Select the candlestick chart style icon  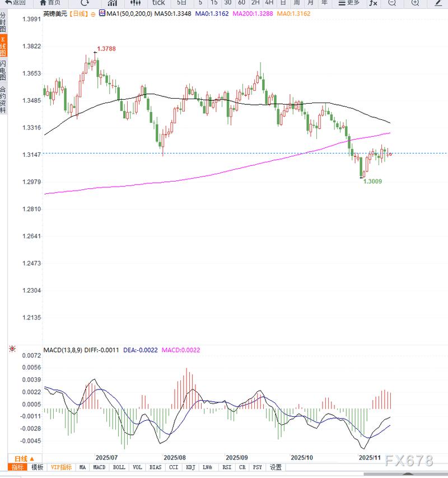(x=135, y=3)
